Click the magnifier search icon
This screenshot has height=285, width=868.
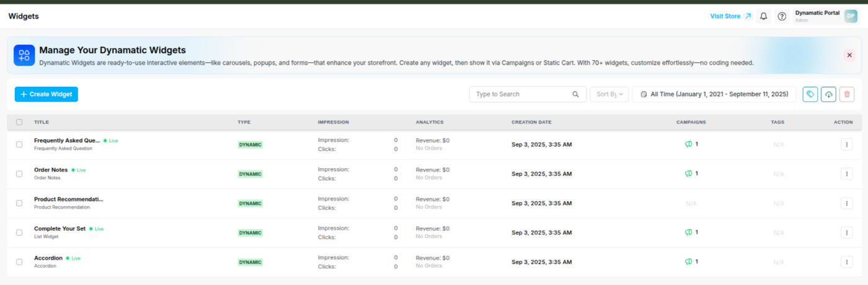coord(576,94)
